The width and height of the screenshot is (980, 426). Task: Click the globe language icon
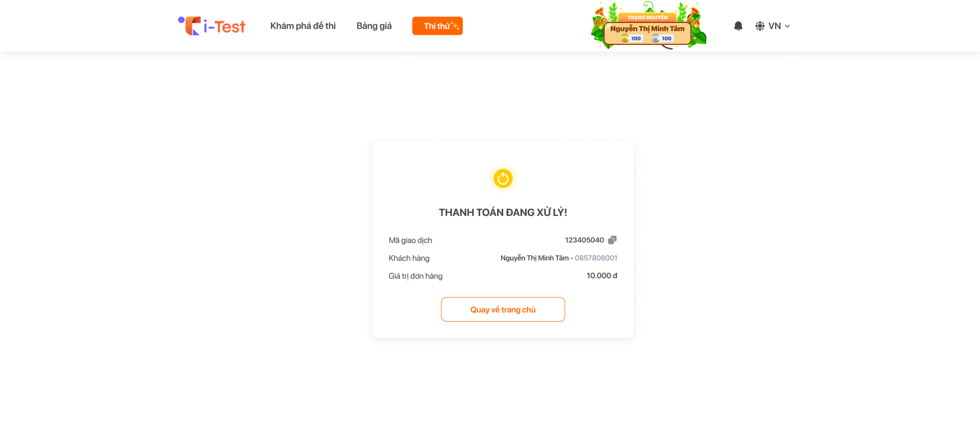[760, 26]
